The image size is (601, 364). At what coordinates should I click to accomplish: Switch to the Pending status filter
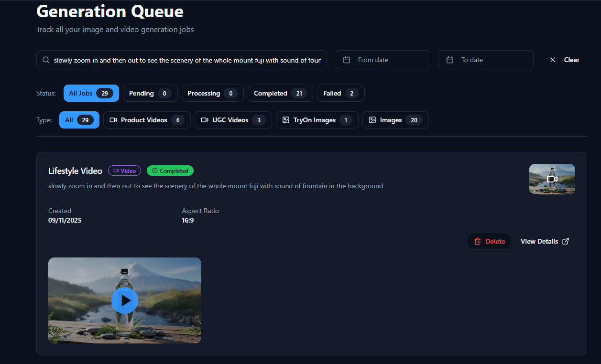click(x=150, y=93)
